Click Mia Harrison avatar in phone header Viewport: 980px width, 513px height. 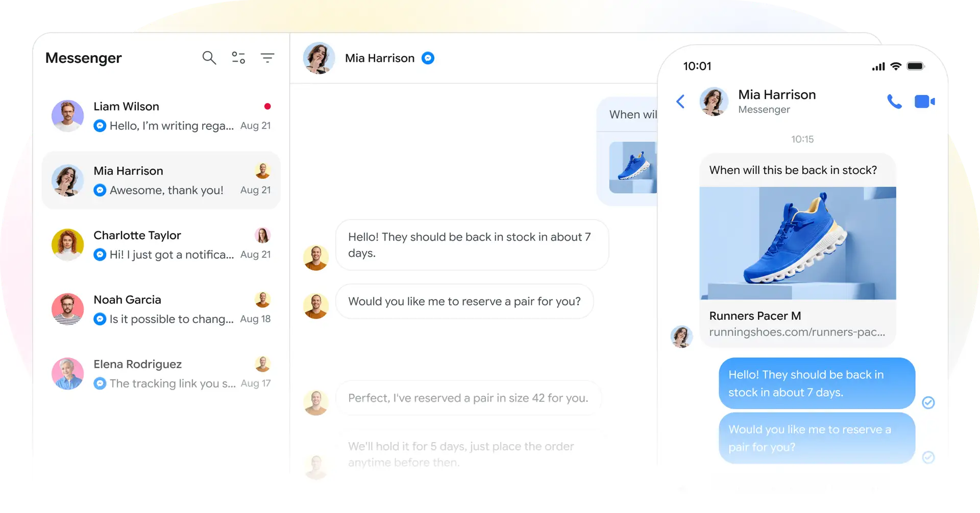pyautogui.click(x=714, y=101)
